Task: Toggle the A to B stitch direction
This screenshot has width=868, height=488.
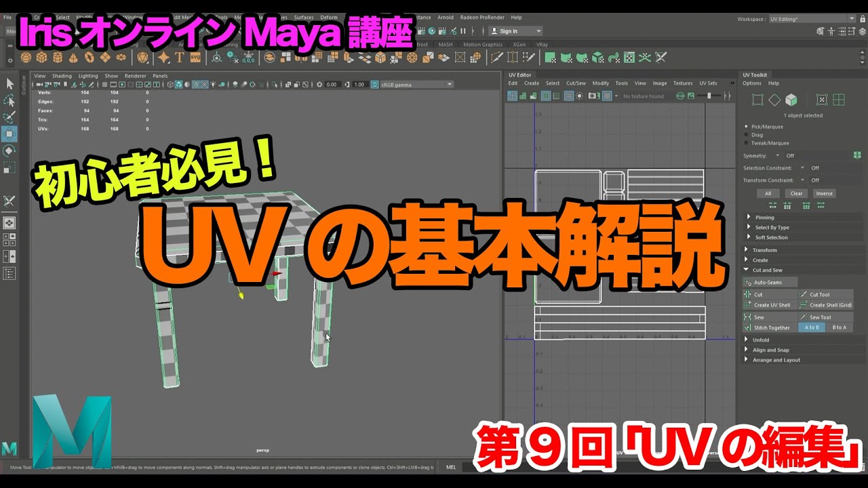Action: (811, 327)
